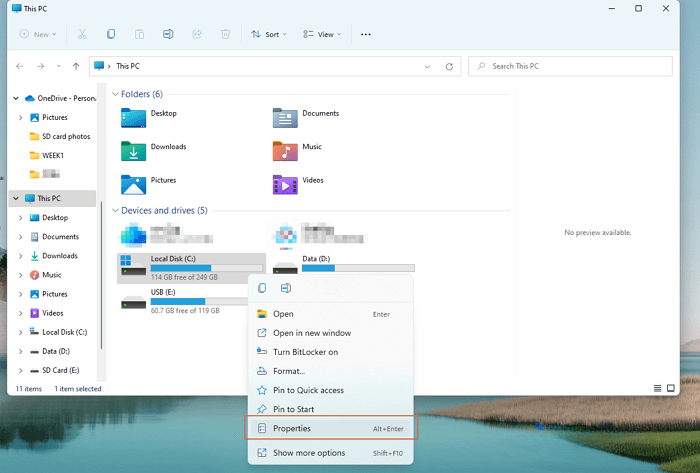
Task: Click the Up arrow navigation icon
Action: click(x=76, y=67)
